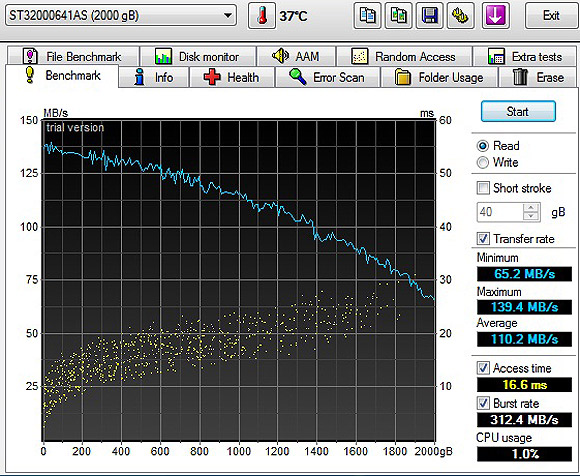Click the purple download arrow icon
Screen dimensions: 580x476
pyautogui.click(x=496, y=16)
